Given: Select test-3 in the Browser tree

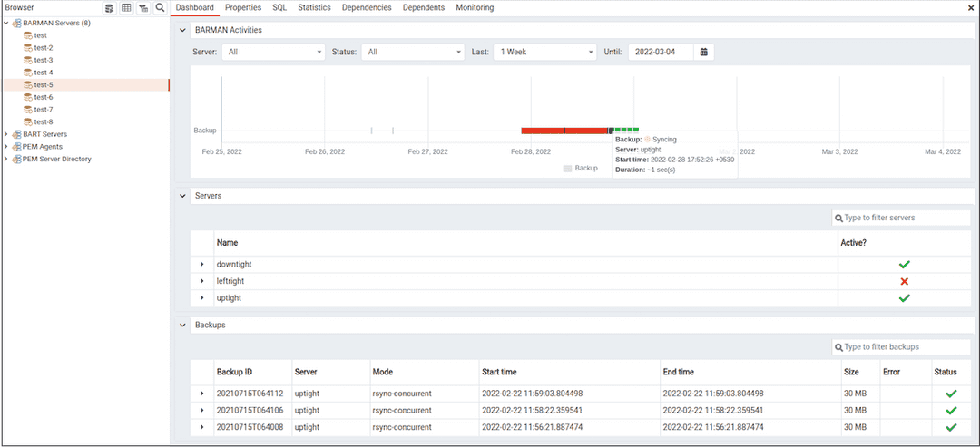Looking at the screenshot, I should [x=44, y=60].
